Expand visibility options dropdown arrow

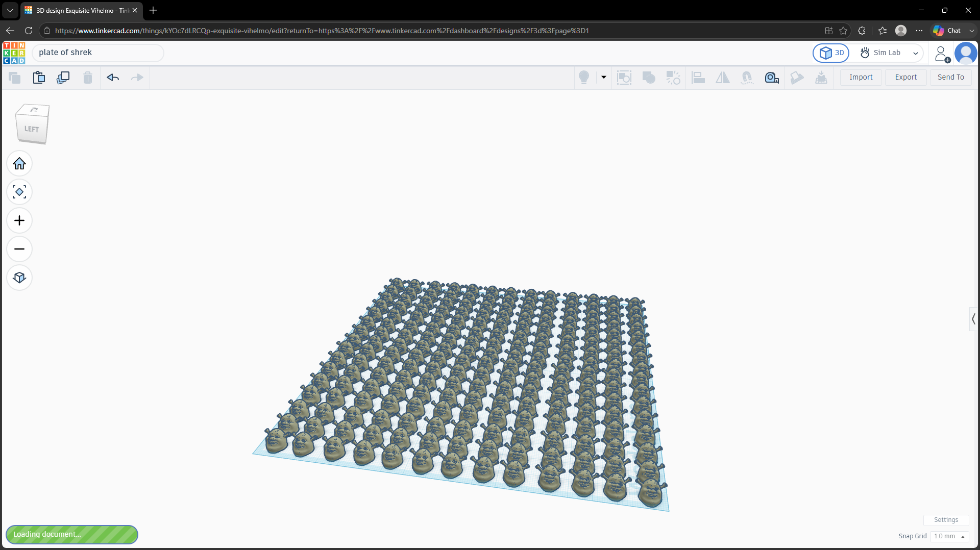[604, 78]
